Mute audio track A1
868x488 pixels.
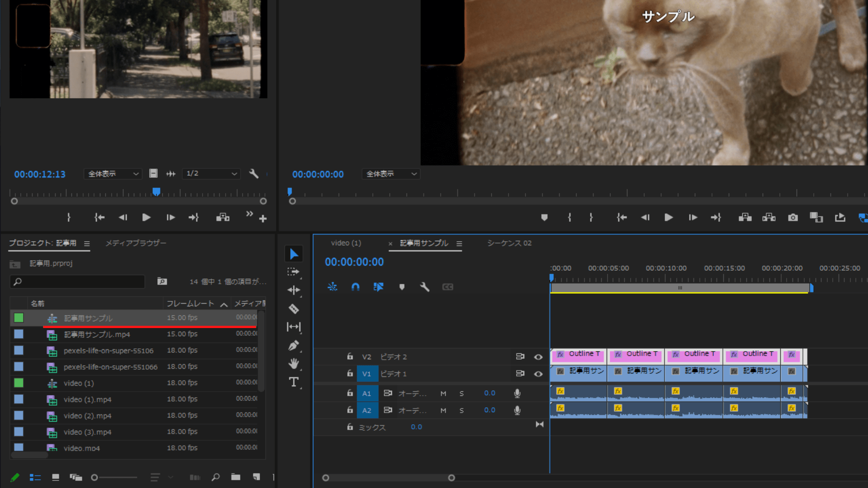tap(443, 394)
